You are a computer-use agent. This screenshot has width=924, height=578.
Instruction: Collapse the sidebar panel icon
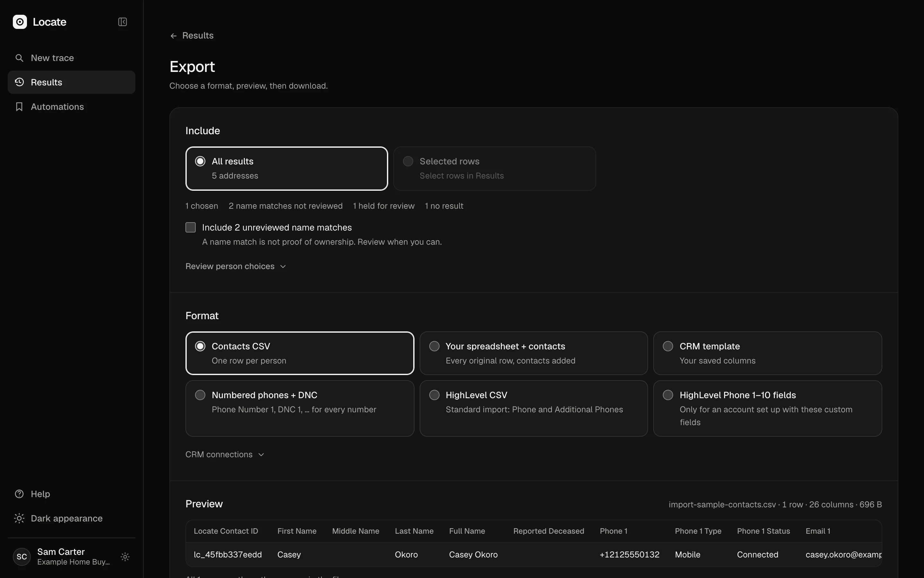click(123, 22)
